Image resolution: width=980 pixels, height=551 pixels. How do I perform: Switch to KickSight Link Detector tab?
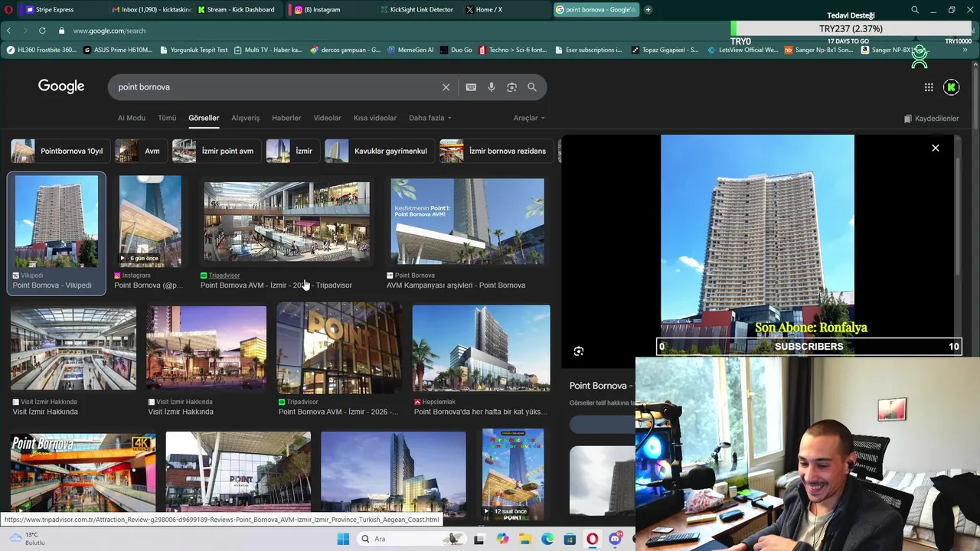click(420, 10)
